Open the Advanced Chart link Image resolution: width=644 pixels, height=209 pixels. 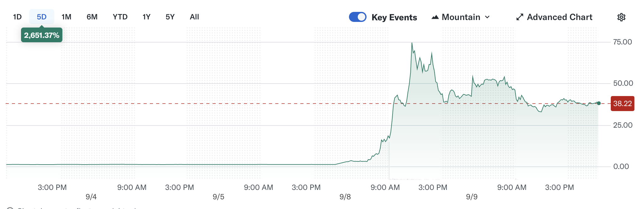click(559, 17)
